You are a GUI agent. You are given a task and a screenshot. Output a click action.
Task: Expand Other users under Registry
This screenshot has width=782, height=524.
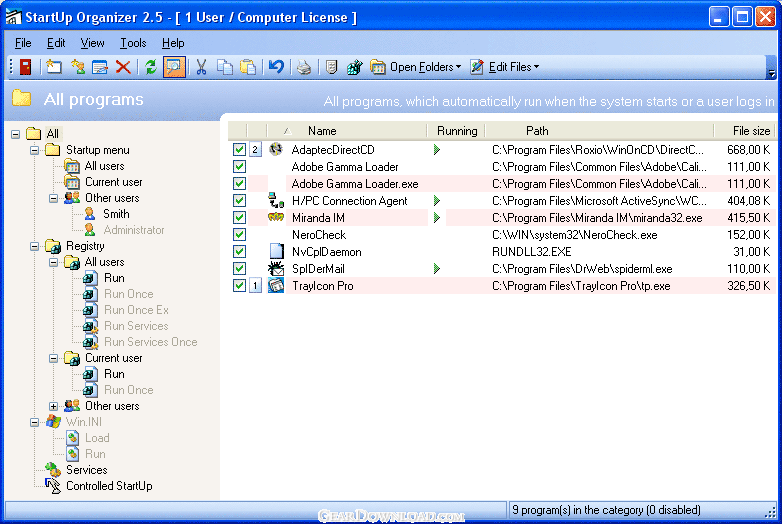pos(53,406)
